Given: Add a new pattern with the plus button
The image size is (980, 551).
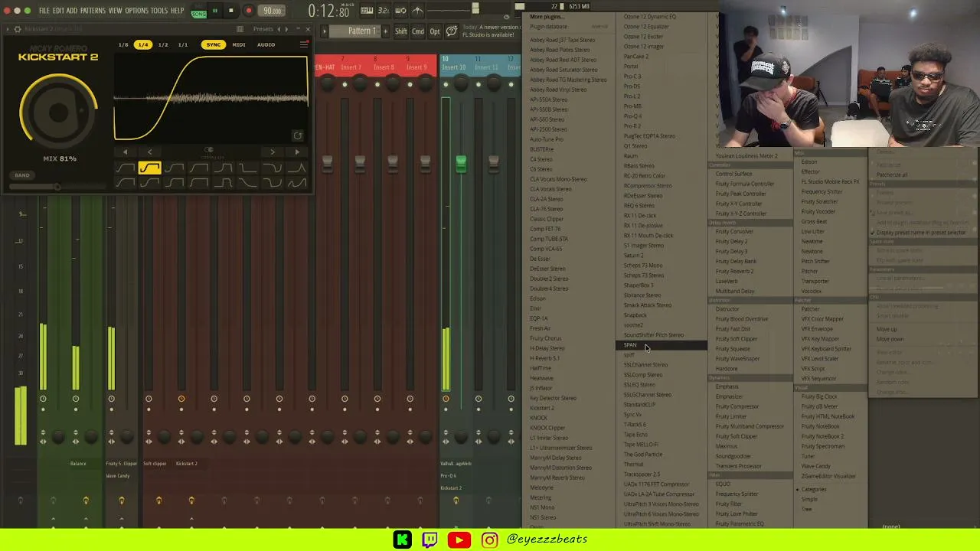Looking at the screenshot, I should [x=386, y=31].
